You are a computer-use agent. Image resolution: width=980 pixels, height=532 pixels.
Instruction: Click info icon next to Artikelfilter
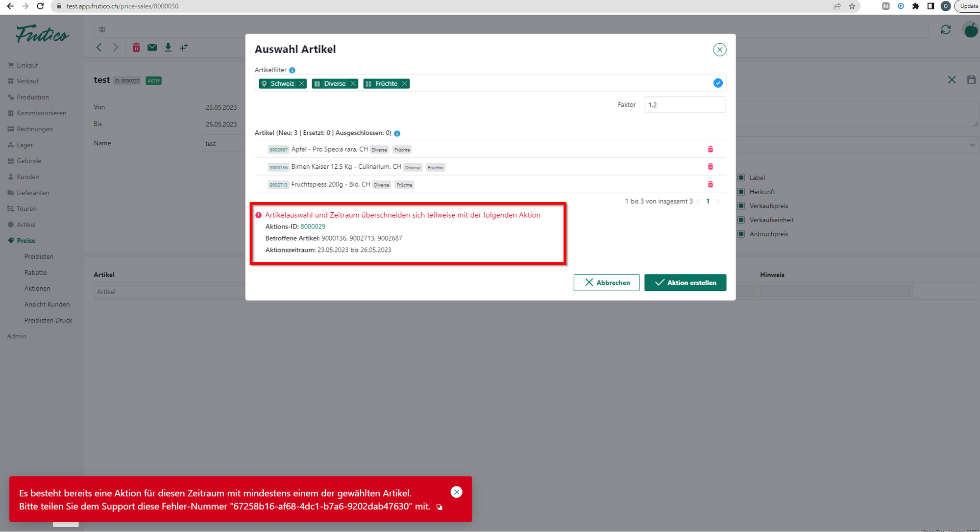pos(292,70)
